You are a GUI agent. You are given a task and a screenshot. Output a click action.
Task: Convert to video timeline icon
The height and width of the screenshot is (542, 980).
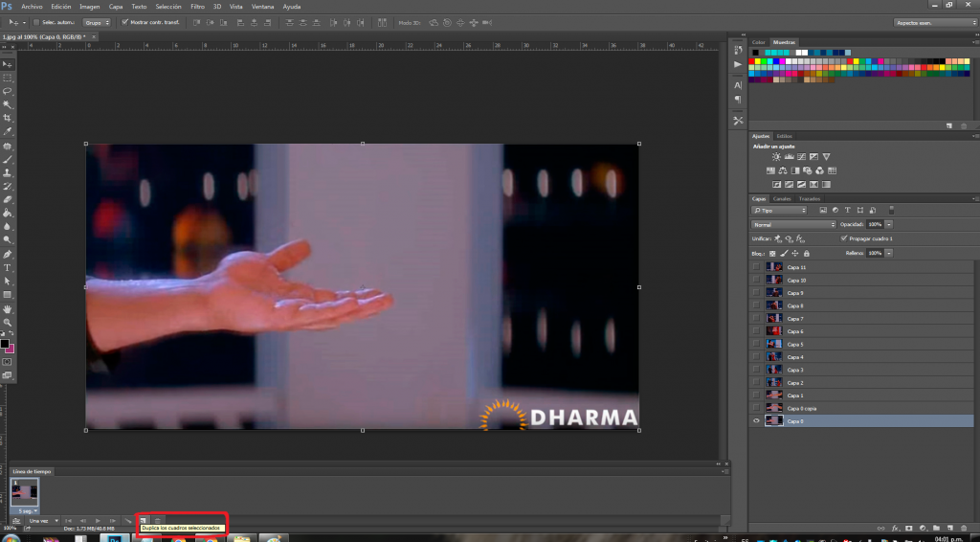pos(16,521)
